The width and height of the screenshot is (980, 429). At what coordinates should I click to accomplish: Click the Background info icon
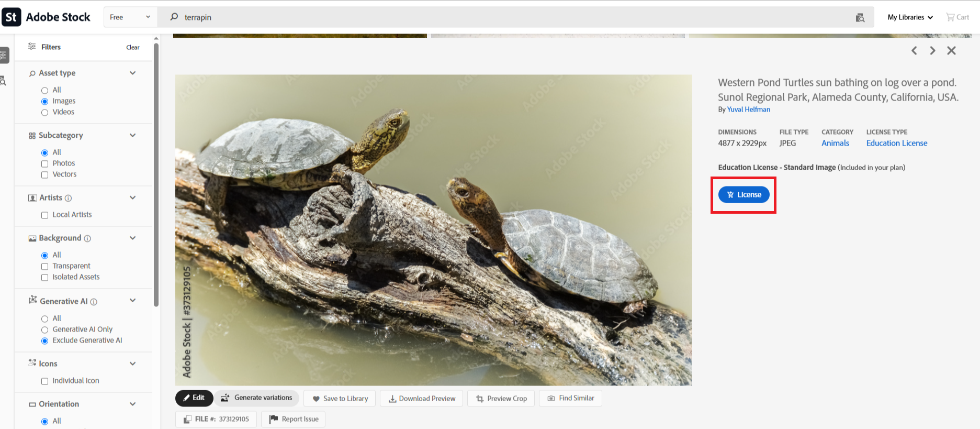87,238
